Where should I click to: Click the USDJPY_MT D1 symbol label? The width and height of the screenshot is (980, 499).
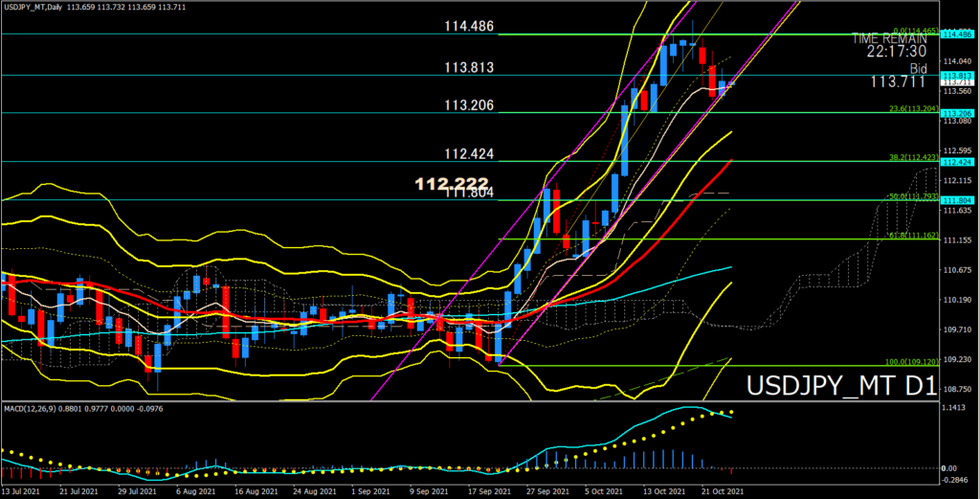[x=842, y=386]
